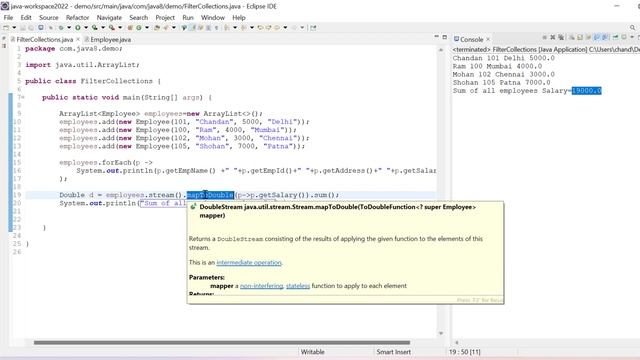Open the 'intermediate operation' link
The height and width of the screenshot is (360, 640).
pos(249,262)
